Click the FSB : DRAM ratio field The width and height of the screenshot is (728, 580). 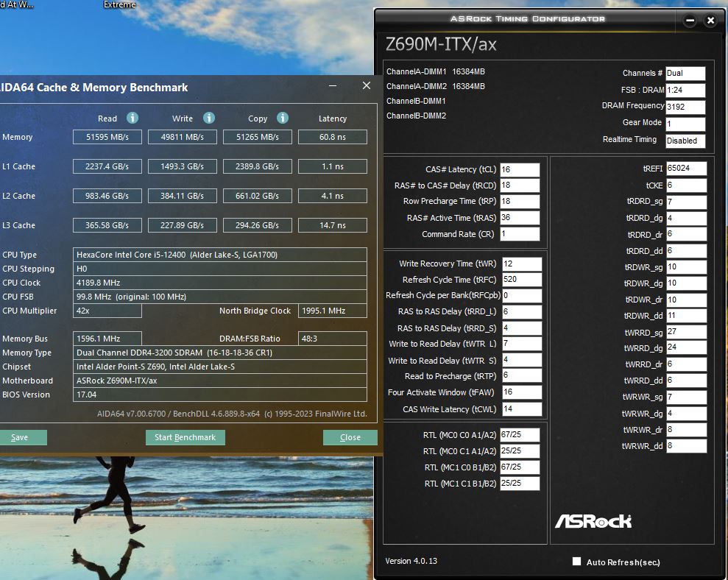pyautogui.click(x=685, y=90)
